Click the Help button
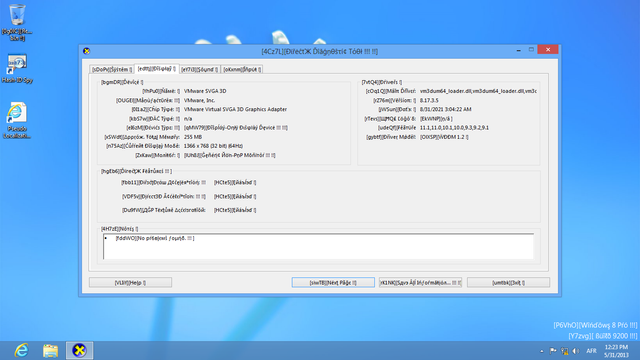Image resolution: width=640 pixels, height=360 pixels. click(130, 282)
